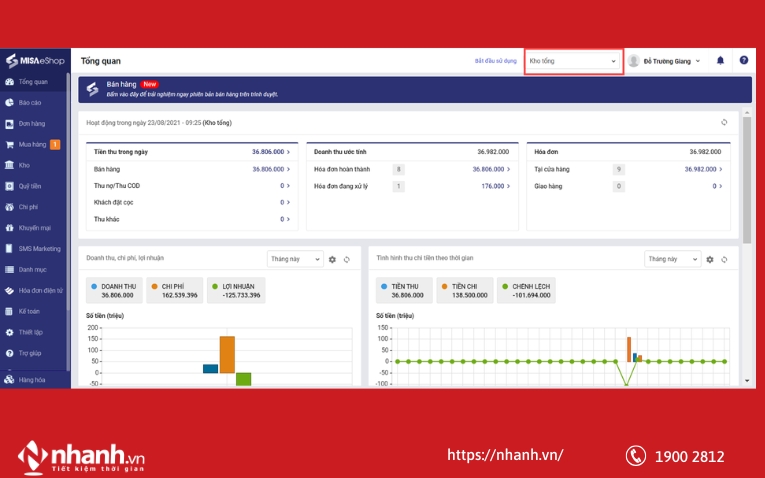Open Thiết lập gear icon in sidebar
The height and width of the screenshot is (478, 765).
9,332
